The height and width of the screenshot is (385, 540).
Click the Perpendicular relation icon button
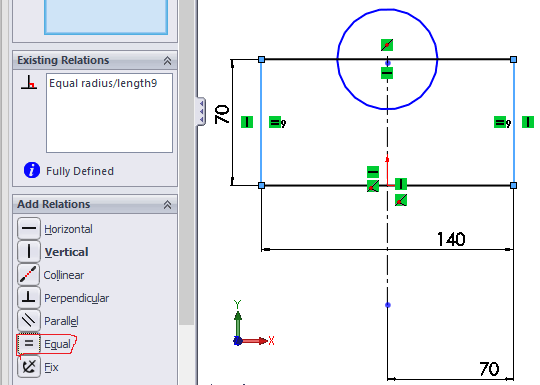[29, 298]
